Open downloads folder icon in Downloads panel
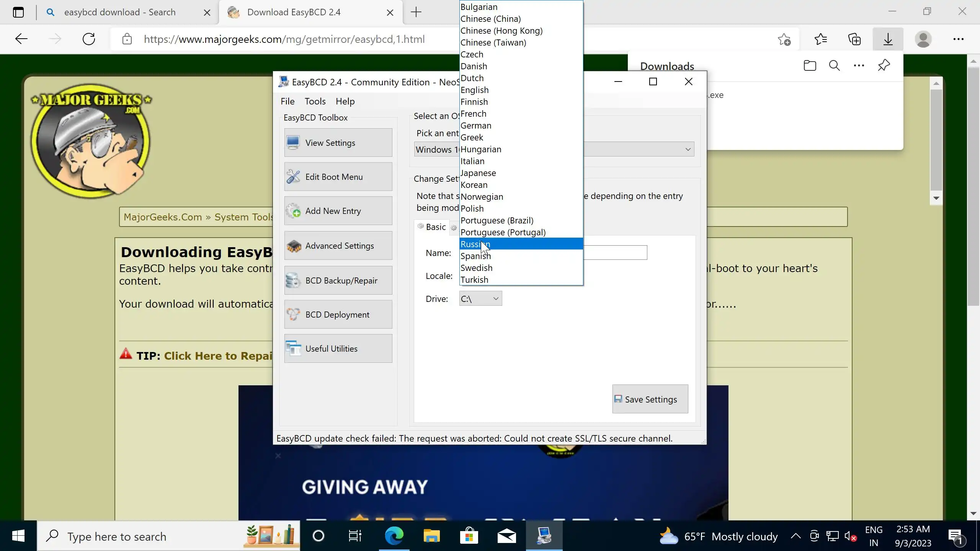Viewport: 980px width, 551px height. tap(810, 65)
